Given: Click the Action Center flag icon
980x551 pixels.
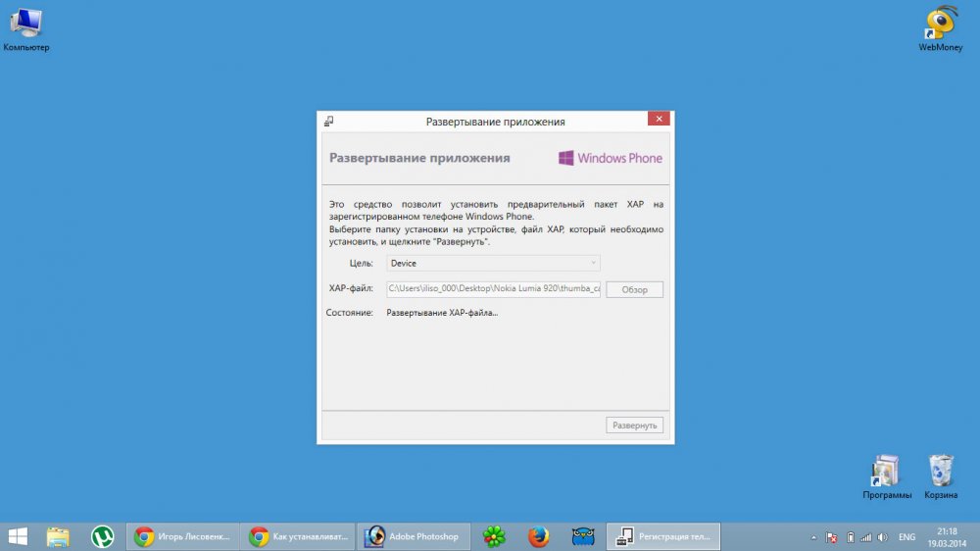Looking at the screenshot, I should pyautogui.click(x=831, y=537).
